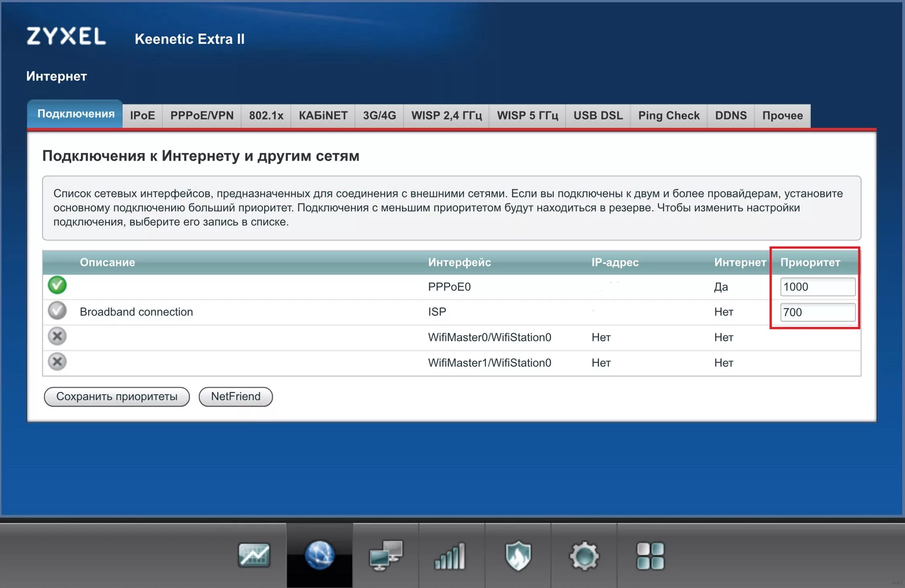The image size is (905, 588).
Task: Click the priority field showing 1000
Action: pos(817,287)
